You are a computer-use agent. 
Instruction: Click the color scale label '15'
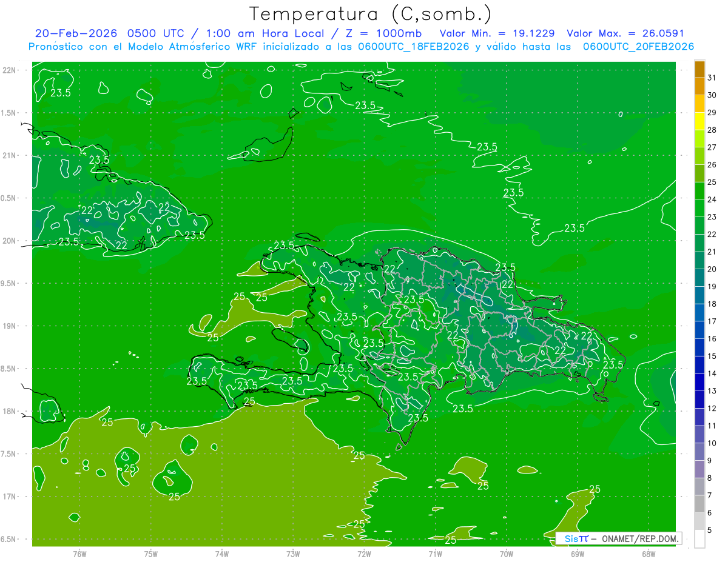pyautogui.click(x=712, y=356)
